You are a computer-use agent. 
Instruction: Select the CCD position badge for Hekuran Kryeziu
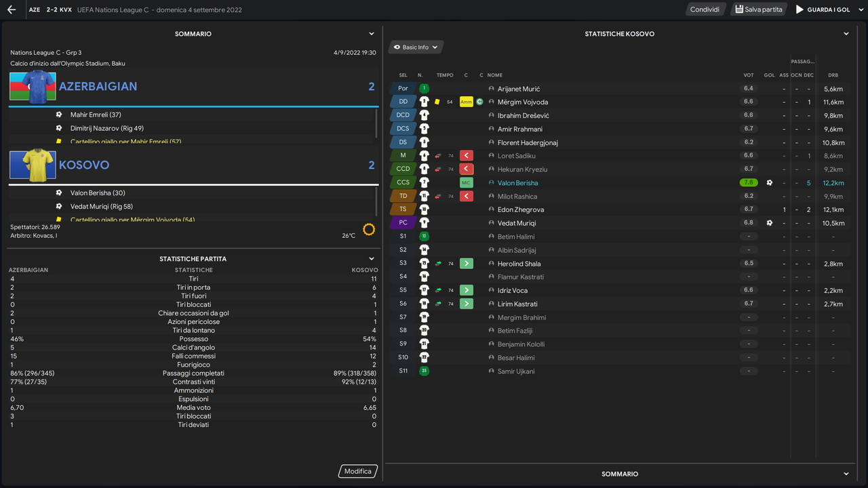tap(403, 169)
